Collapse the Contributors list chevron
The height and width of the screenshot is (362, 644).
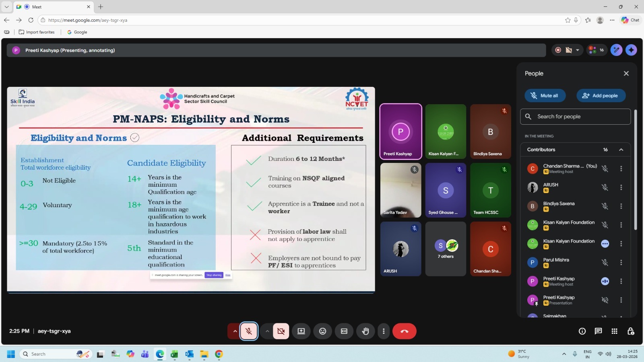pos(621,150)
